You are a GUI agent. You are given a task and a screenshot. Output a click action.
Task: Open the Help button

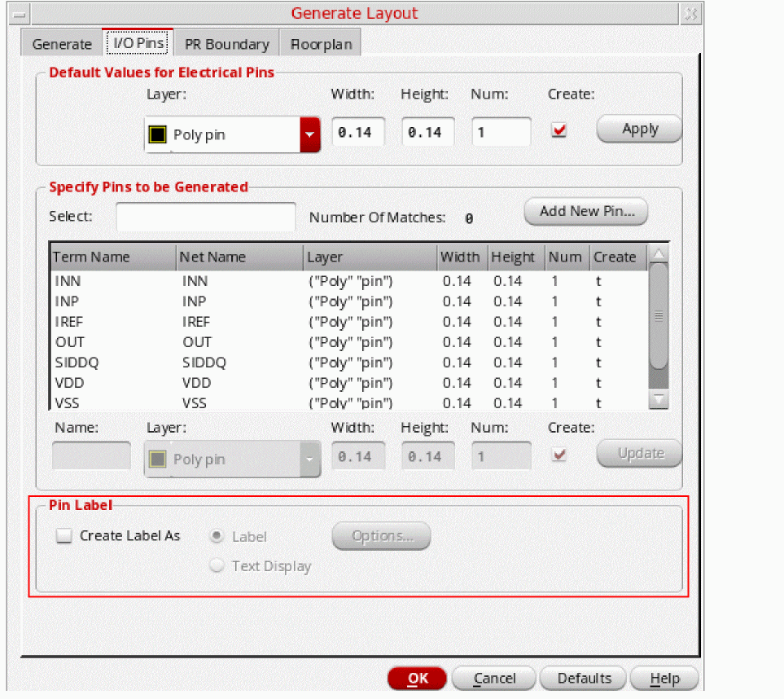664,679
